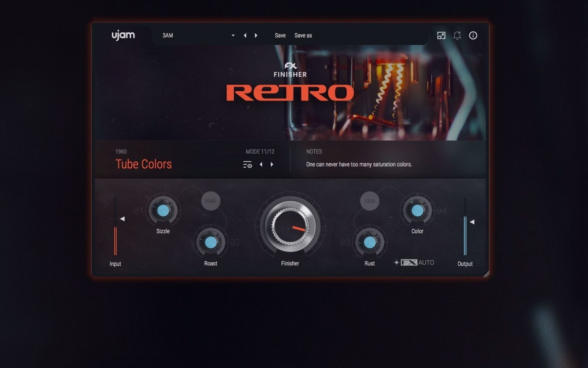Click the Color knob
Viewport: 588px width, 368px height.
pyautogui.click(x=418, y=211)
